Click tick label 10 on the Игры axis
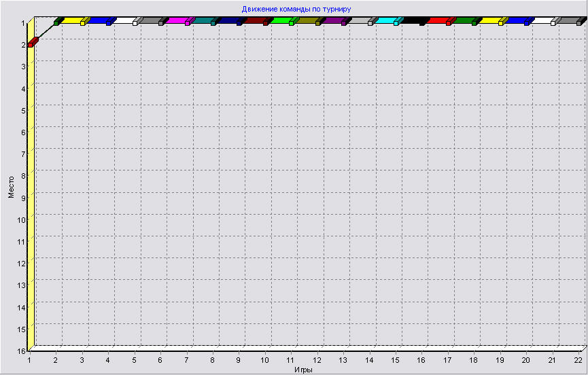The height and width of the screenshot is (375, 588). click(264, 360)
